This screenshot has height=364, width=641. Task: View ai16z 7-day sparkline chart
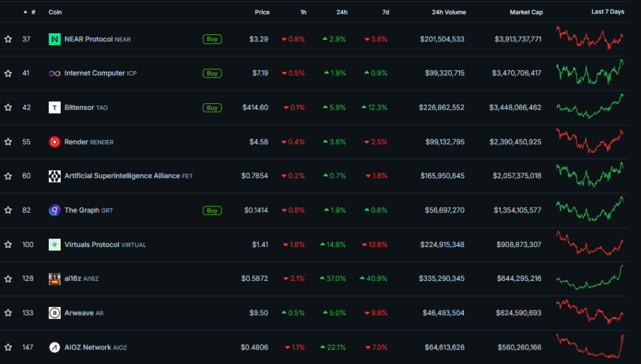(590, 278)
